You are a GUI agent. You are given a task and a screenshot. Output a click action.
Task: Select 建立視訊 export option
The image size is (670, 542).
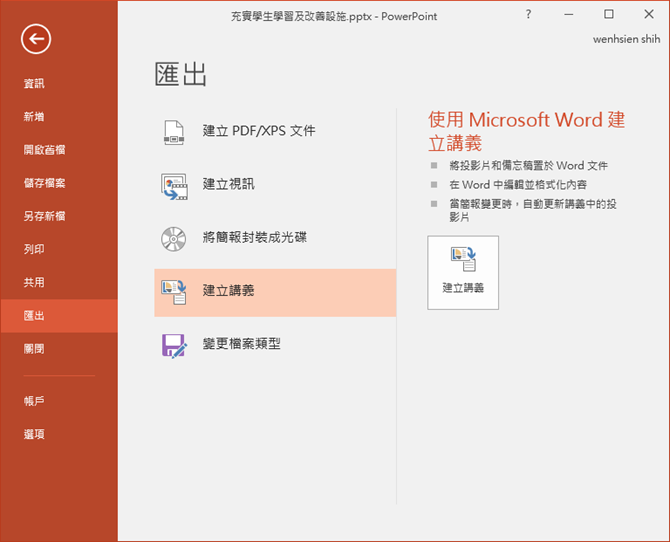(x=275, y=186)
